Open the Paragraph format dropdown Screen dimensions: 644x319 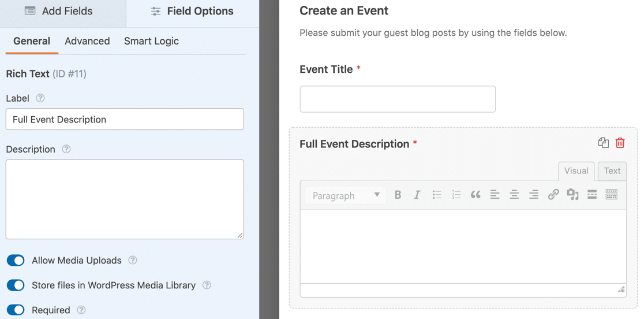(x=346, y=195)
